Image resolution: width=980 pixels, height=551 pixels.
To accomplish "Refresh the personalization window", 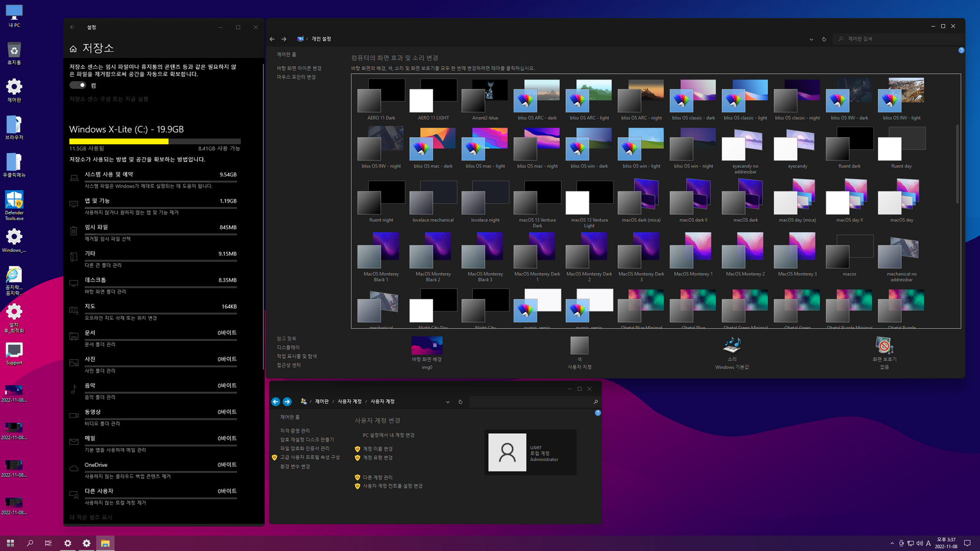I will click(x=824, y=39).
